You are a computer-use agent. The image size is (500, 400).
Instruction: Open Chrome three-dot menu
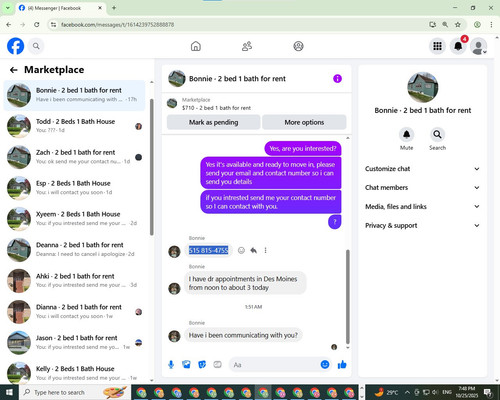[x=491, y=24]
